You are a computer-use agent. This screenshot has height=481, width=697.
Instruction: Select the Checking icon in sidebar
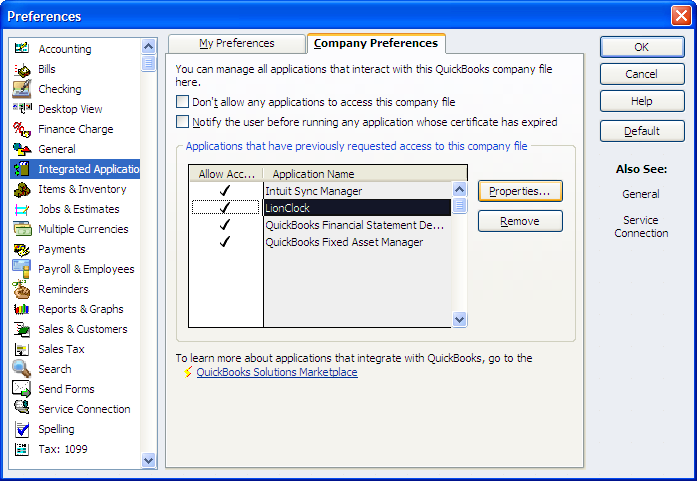(x=22, y=89)
